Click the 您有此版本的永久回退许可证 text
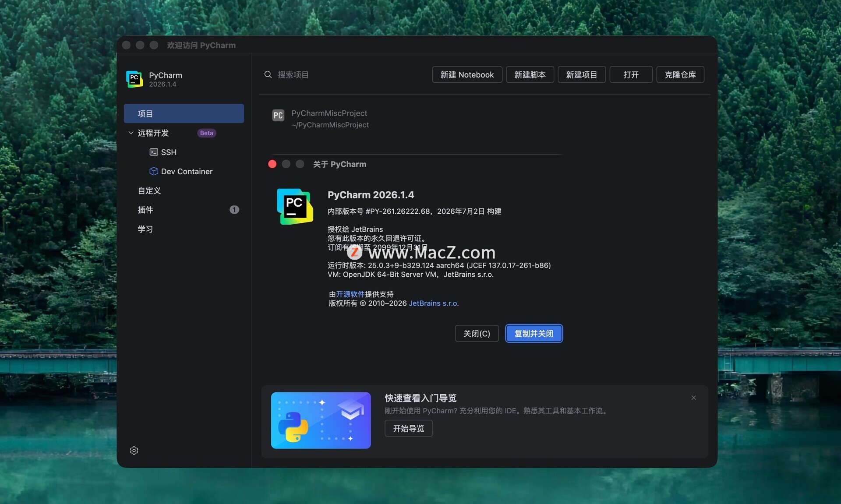 (377, 239)
